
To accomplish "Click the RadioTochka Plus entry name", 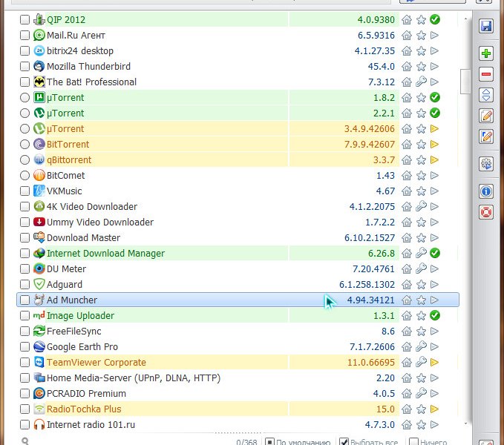I will tap(84, 409).
